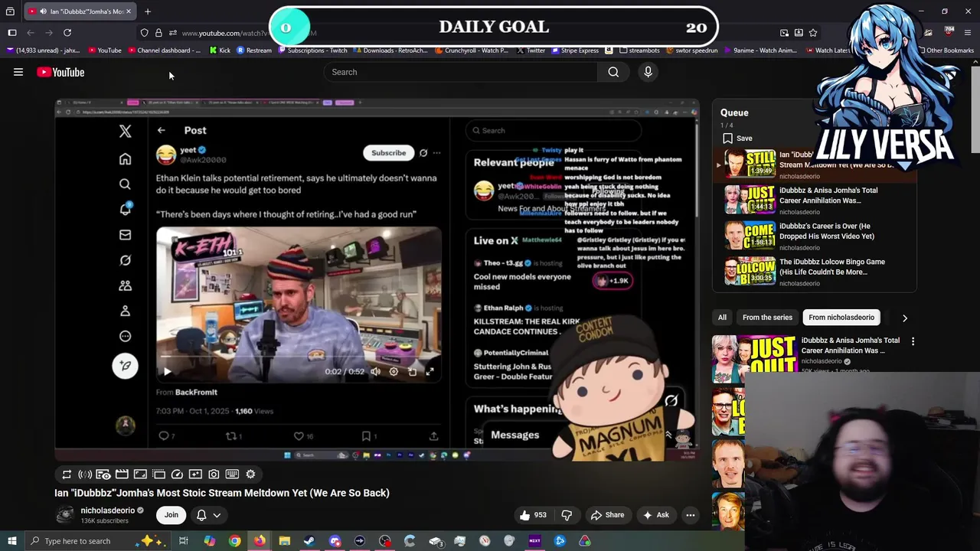Toggle the sound boost icon under video
Screen dimensions: 980x551
coord(85,474)
